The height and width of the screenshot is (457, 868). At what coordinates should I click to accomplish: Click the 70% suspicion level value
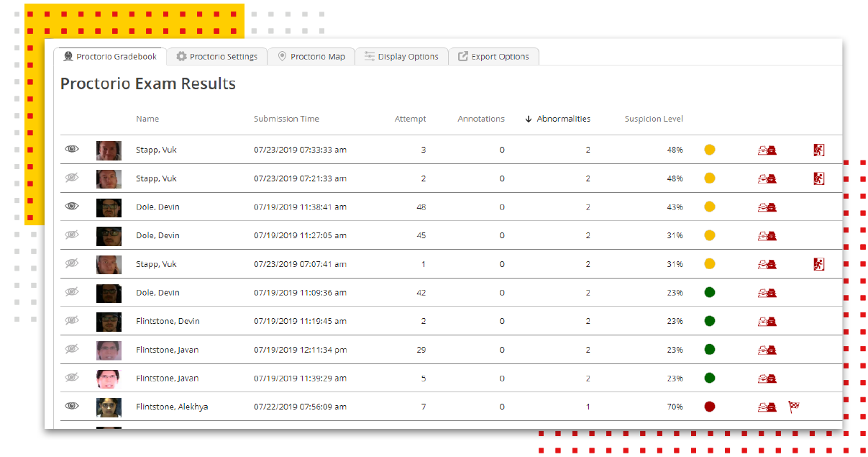pyautogui.click(x=675, y=407)
